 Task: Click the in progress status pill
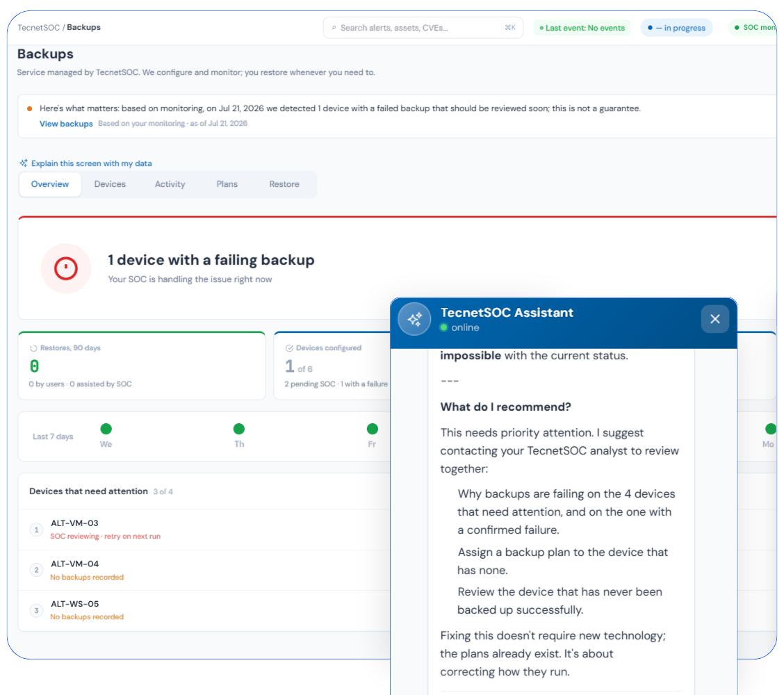(x=676, y=28)
